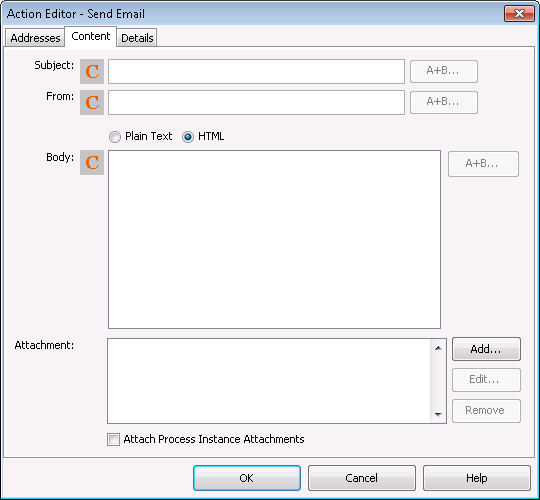Focus the From text field
This screenshot has width=540, height=500.
pos(256,102)
